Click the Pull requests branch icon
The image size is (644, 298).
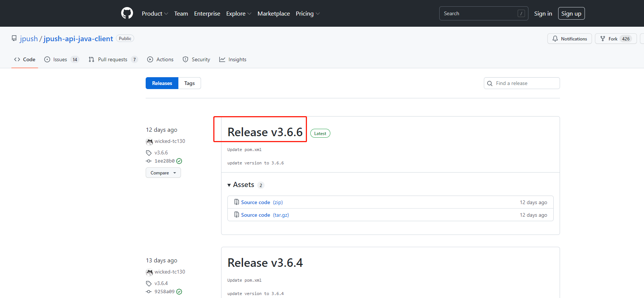(x=91, y=59)
